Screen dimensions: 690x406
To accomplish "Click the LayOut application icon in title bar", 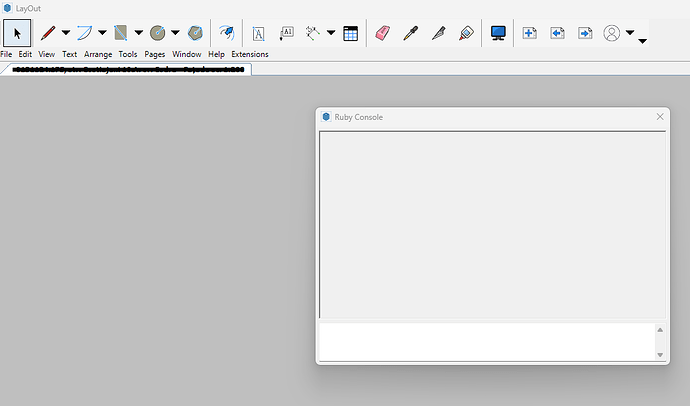I will [7, 8].
